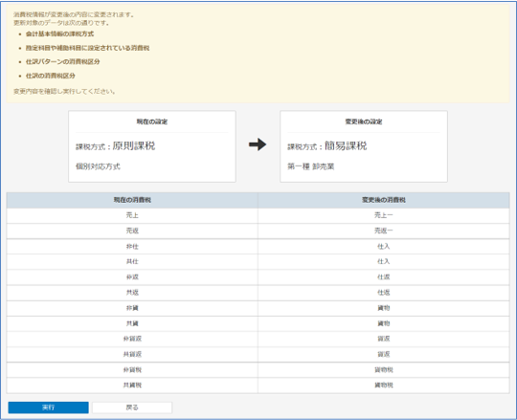Click the 会計基本情報の課税方式 bullet item

59,33
